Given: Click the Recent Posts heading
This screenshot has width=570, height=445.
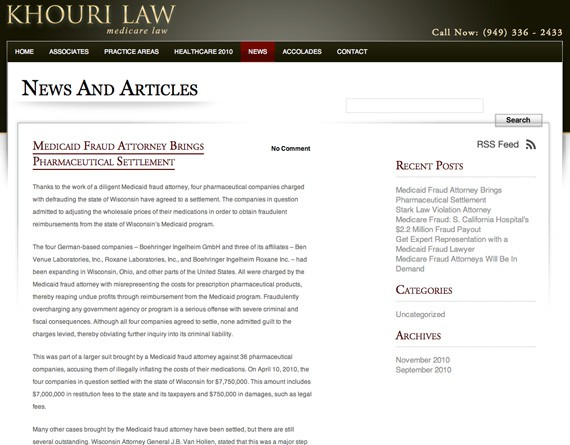Looking at the screenshot, I should (429, 166).
